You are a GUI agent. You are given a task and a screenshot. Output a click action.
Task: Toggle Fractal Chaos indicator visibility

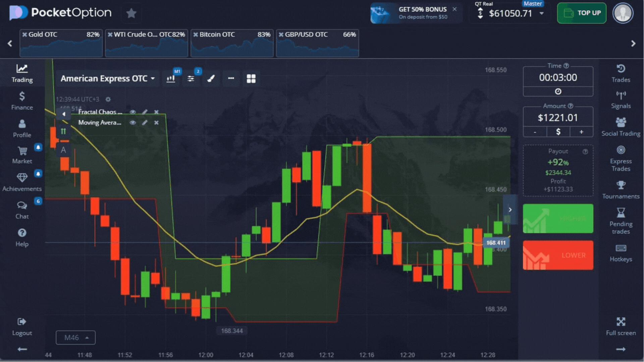click(133, 112)
